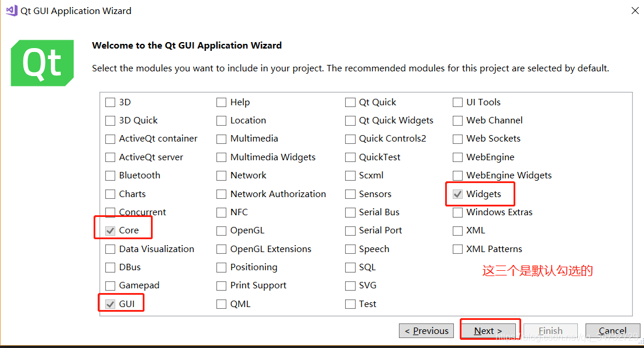Click the 'Select the modules' description text
This screenshot has height=348, width=644.
(x=350, y=68)
